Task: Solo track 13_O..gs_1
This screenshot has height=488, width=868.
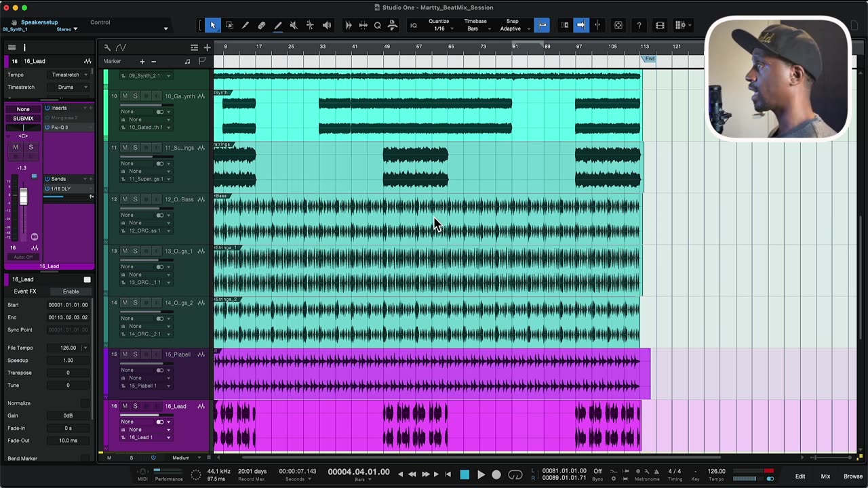Action: pyautogui.click(x=135, y=251)
